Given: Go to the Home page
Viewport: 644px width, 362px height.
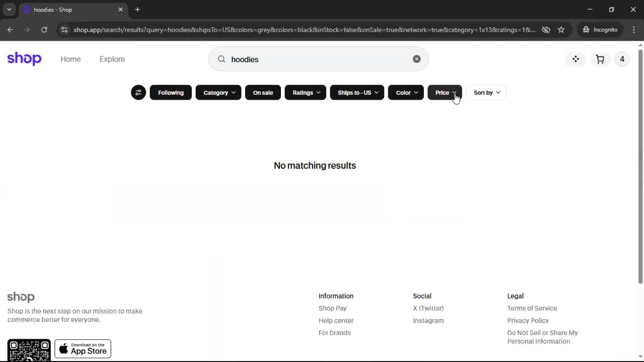Looking at the screenshot, I should 70,59.
